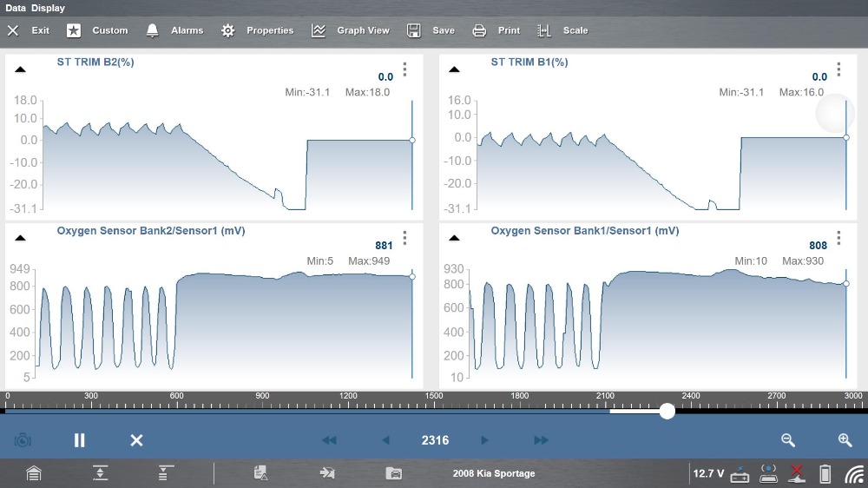Open the home screen icon

coord(33,473)
